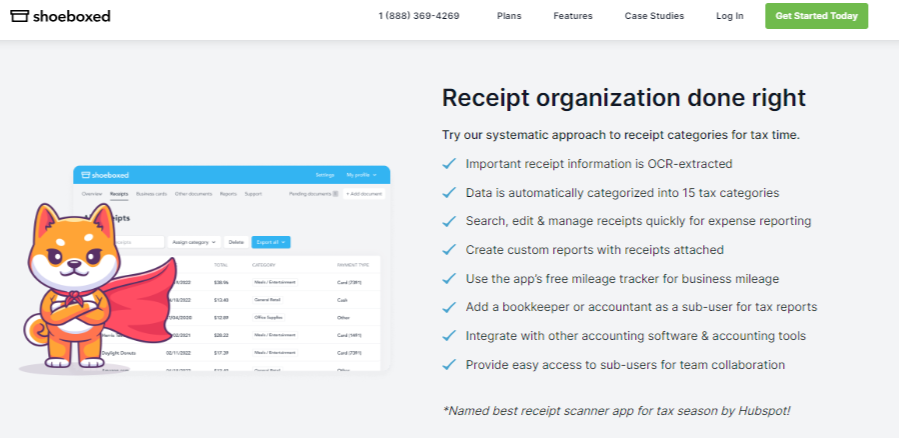The height and width of the screenshot is (438, 899).
Task: Click the 'Named best receipt scanner app' footnote
Action: pos(616,410)
